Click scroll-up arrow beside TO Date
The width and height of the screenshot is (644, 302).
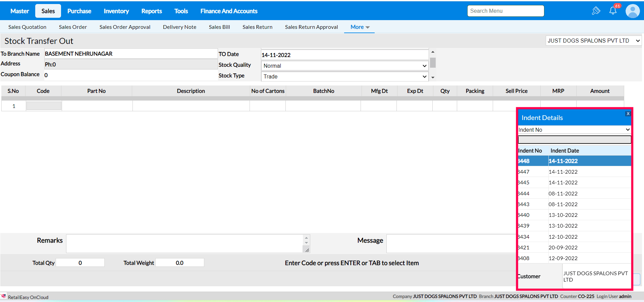click(x=433, y=52)
